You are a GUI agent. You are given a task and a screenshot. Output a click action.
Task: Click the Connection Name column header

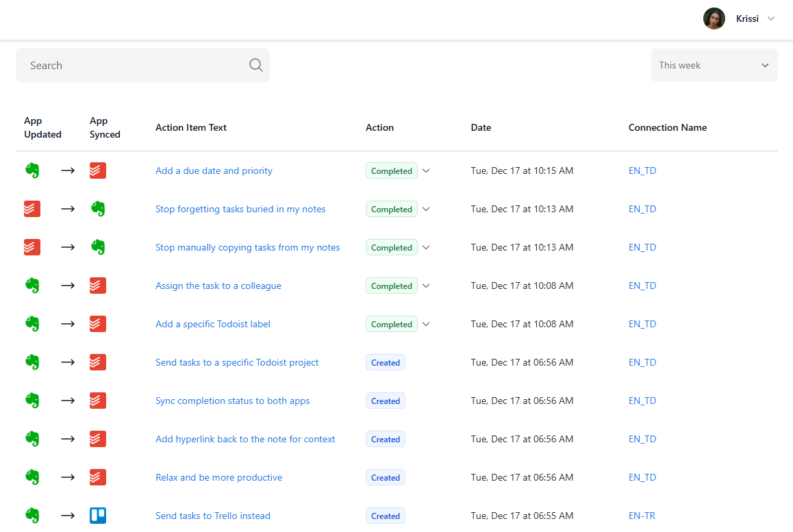(668, 127)
